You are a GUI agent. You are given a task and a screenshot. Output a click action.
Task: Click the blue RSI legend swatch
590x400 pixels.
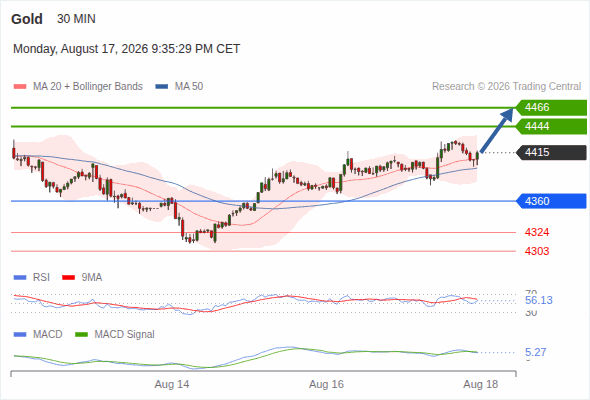(x=20, y=278)
